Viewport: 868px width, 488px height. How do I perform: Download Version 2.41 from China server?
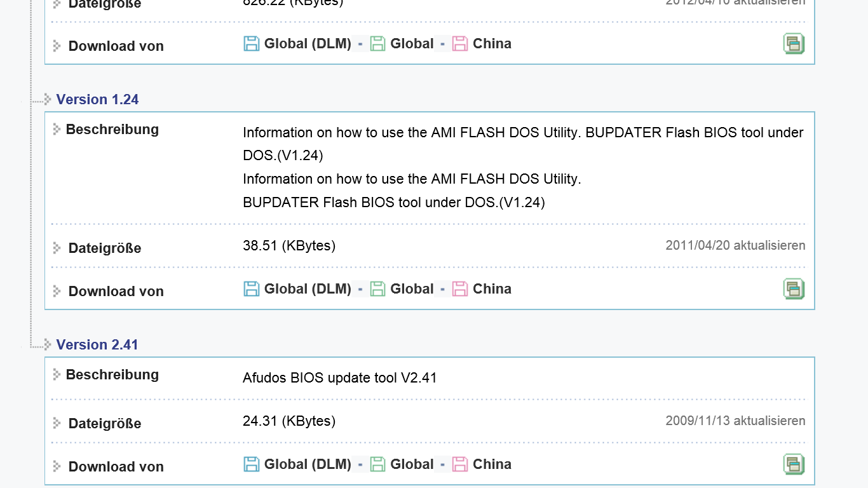(492, 464)
